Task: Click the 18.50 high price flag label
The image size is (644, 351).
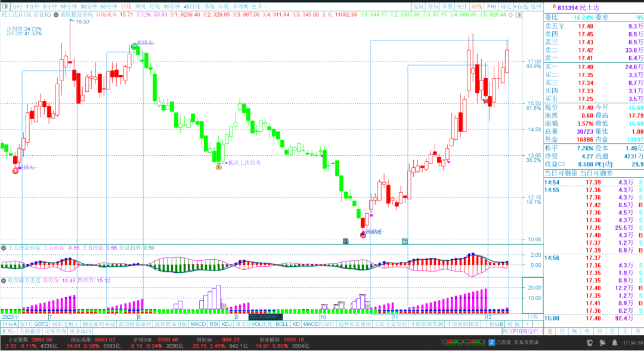Action: (82, 21)
